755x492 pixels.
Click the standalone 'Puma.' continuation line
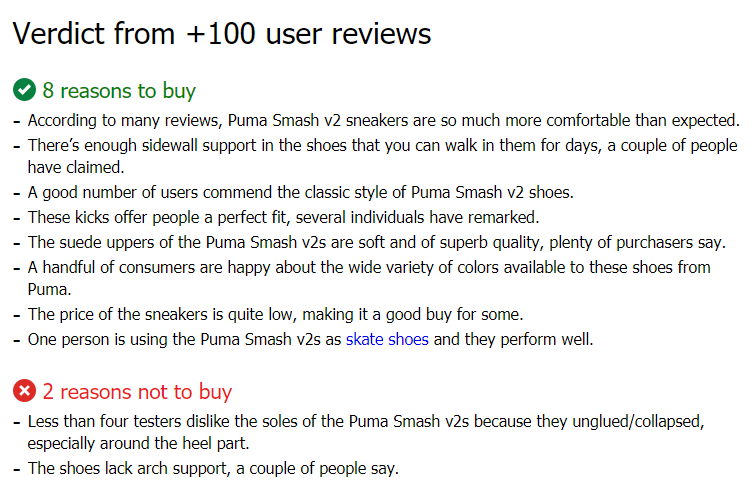50,290
